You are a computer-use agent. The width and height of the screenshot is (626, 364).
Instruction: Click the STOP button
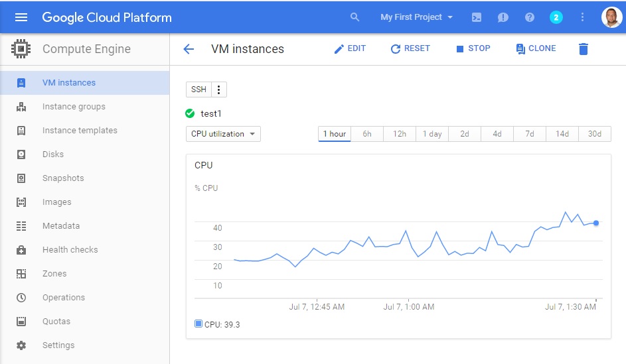click(473, 48)
